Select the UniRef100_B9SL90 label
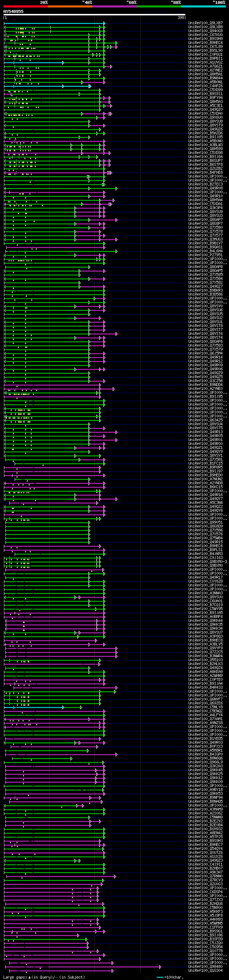This screenshot has width=229, height=980. tap(205, 51)
